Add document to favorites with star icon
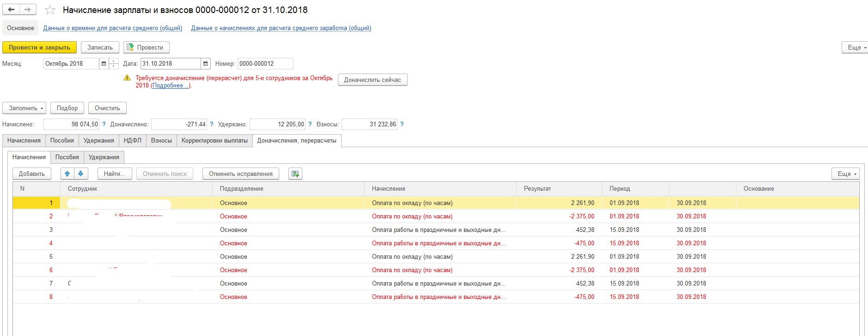This screenshot has height=336, width=868. [50, 10]
